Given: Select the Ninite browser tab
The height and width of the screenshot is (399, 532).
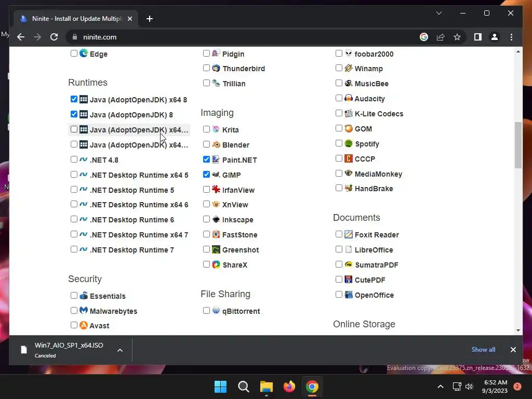Looking at the screenshot, I should click(76, 19).
